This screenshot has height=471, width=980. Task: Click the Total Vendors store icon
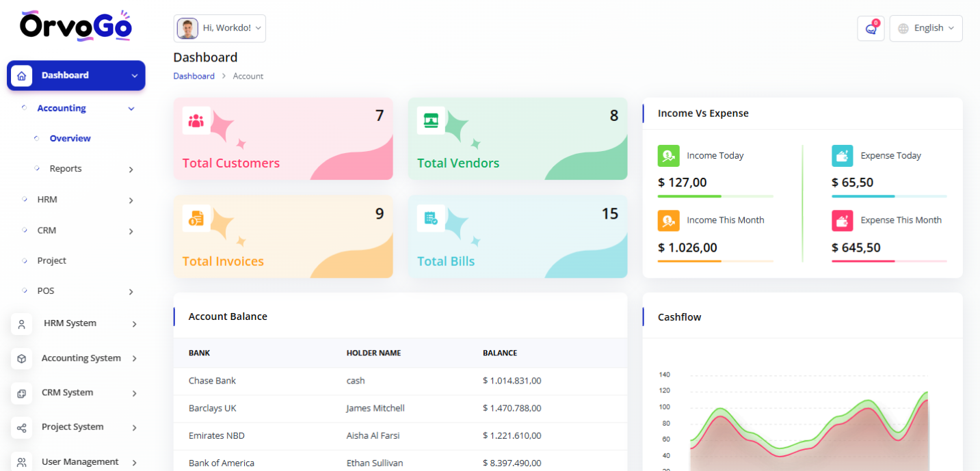click(431, 121)
